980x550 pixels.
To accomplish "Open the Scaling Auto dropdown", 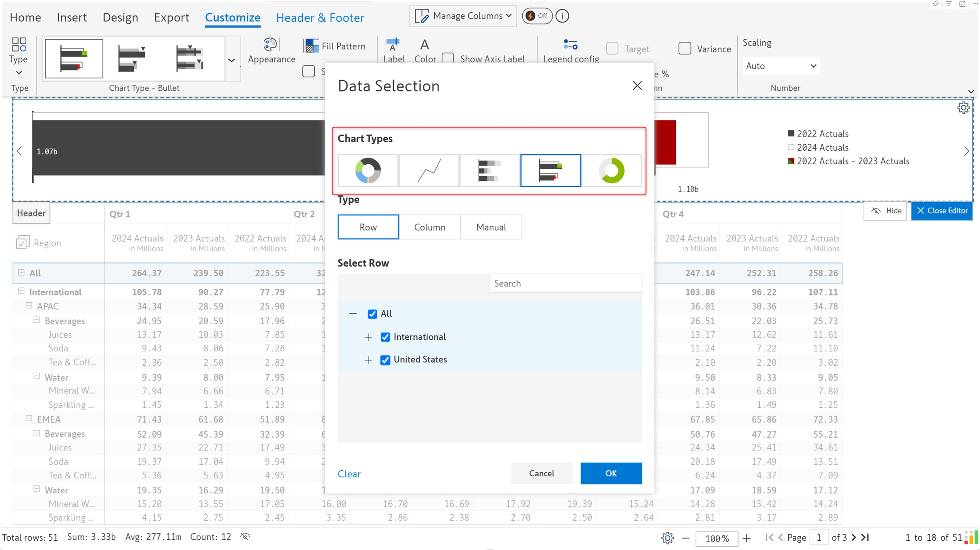I will click(781, 66).
